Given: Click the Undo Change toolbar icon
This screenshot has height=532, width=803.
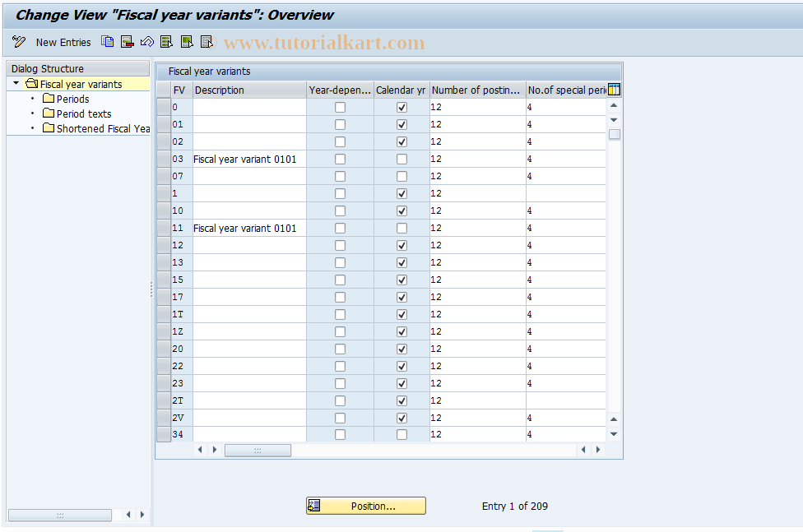Looking at the screenshot, I should click(146, 41).
